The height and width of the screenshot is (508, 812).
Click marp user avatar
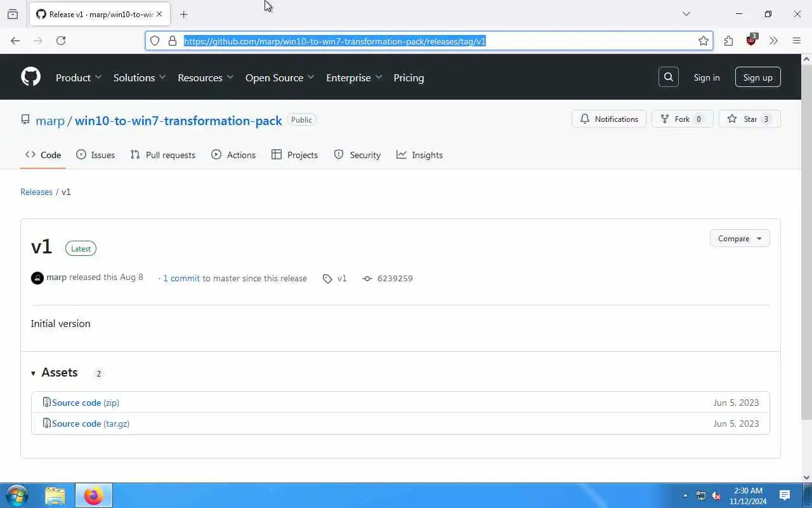37,277
